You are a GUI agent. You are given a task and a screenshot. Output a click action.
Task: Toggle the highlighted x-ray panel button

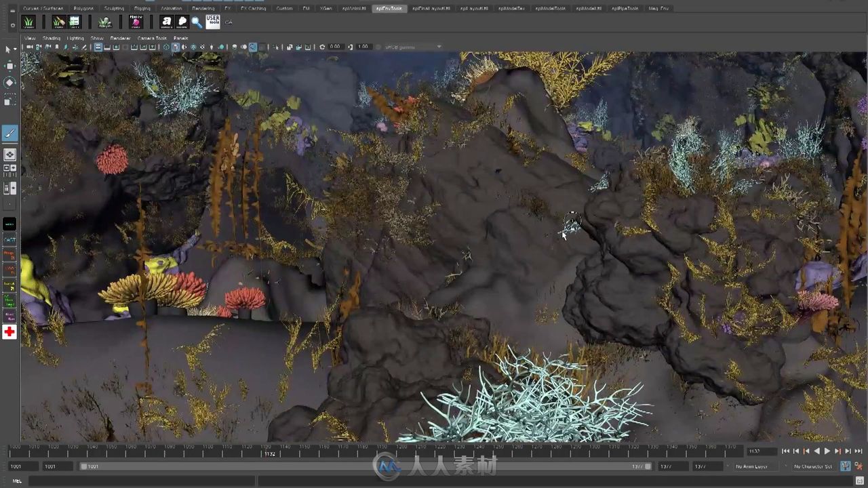click(x=253, y=47)
